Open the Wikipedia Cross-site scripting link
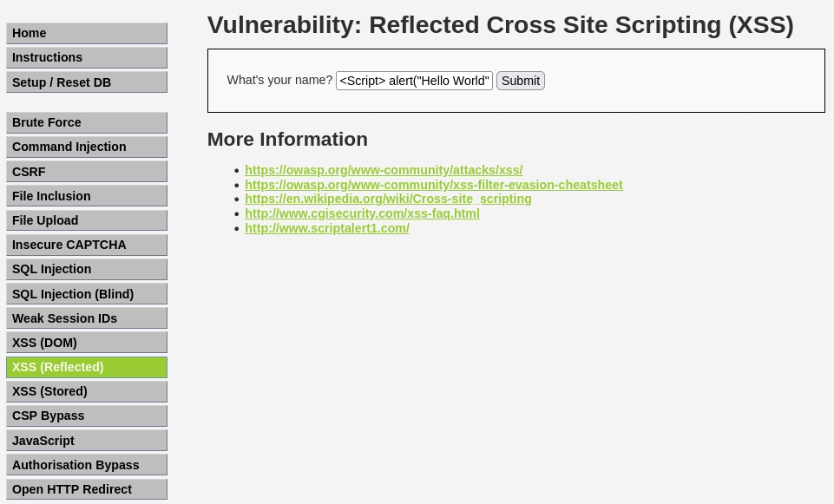The width and height of the screenshot is (834, 504). pos(388,199)
